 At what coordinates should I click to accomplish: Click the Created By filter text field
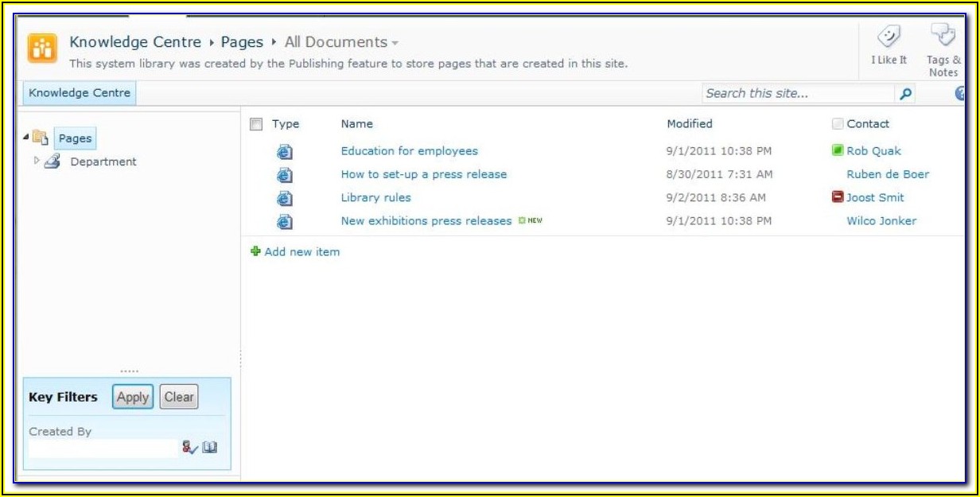click(103, 448)
